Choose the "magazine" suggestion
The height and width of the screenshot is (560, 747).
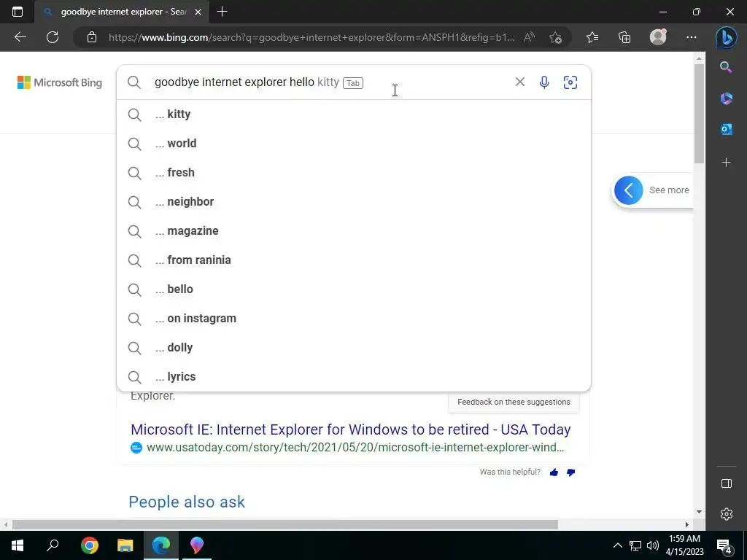354,231
